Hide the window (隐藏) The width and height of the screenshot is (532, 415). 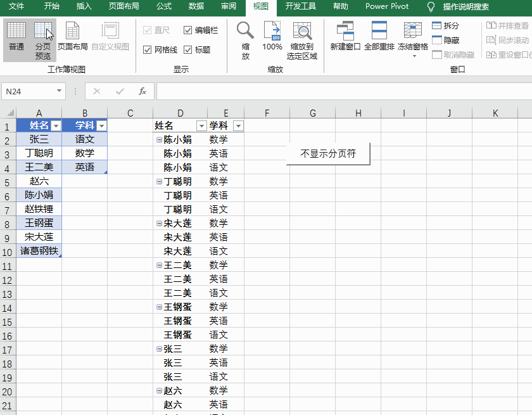pyautogui.click(x=445, y=40)
